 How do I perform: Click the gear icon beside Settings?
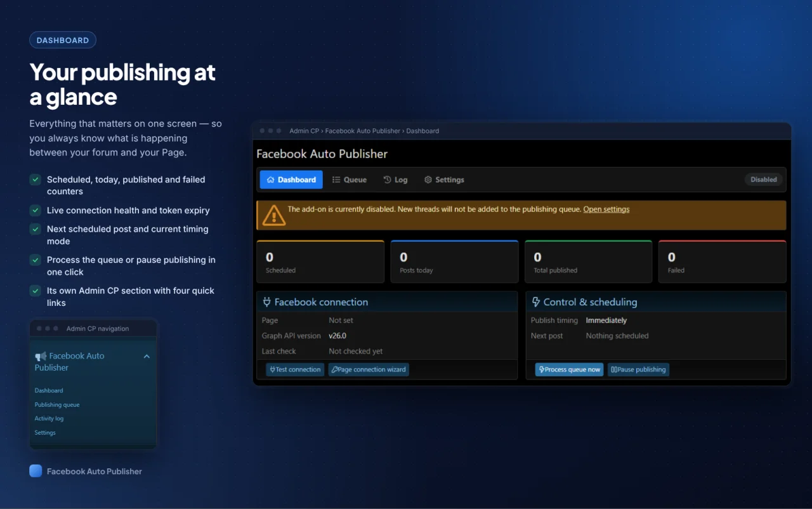point(428,180)
